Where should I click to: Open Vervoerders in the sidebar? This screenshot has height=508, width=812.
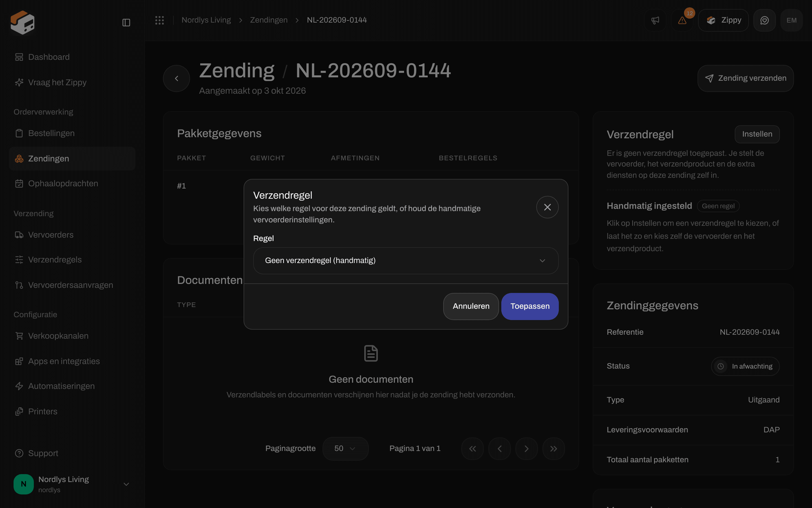click(72, 235)
